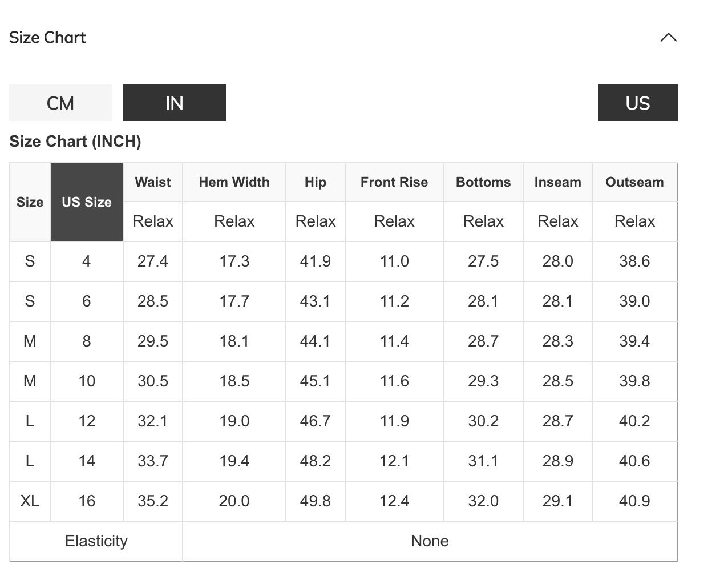Click the None elasticity value
Viewport: 728px width, 580px height.
click(x=430, y=541)
